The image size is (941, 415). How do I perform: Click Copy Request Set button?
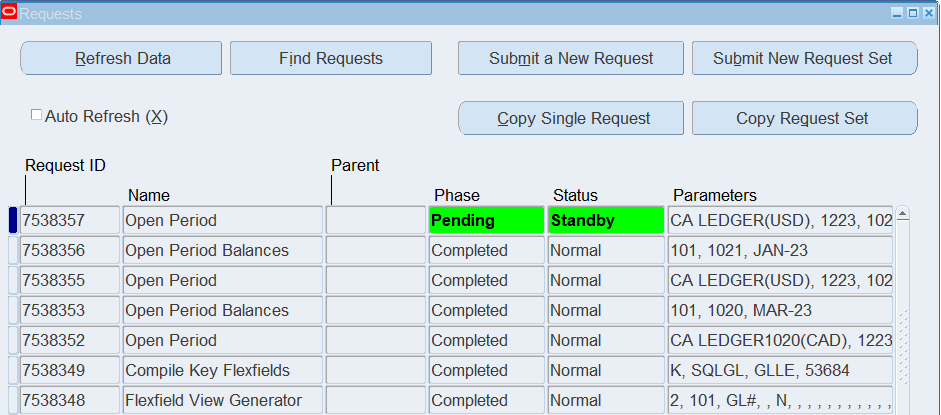[x=804, y=118]
